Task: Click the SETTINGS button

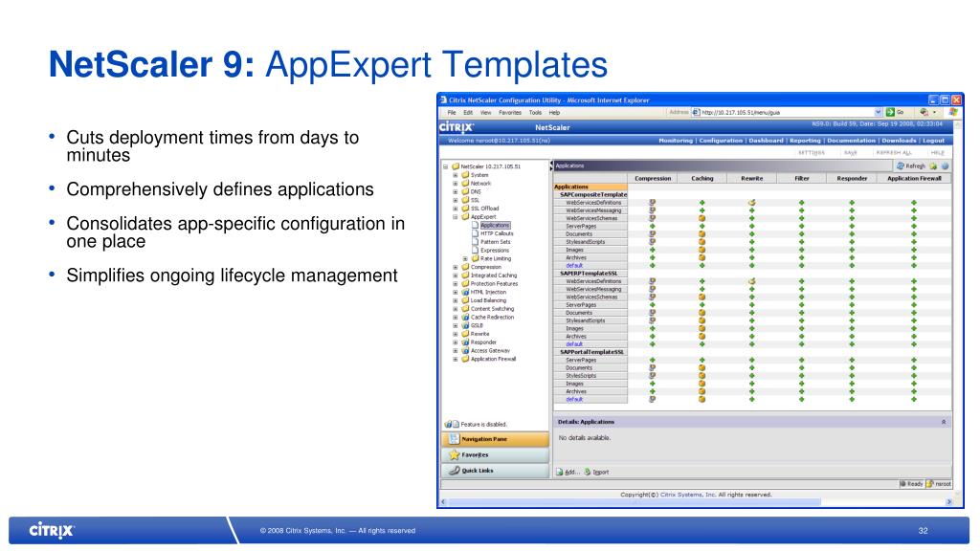Action: (x=812, y=152)
